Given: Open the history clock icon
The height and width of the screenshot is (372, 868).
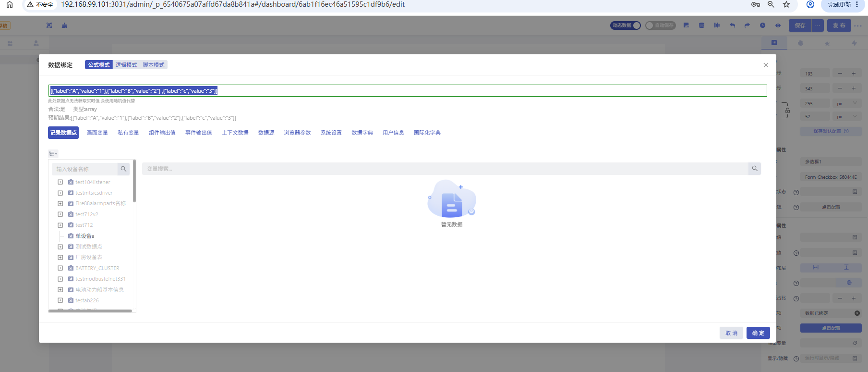Looking at the screenshot, I should pos(762,25).
